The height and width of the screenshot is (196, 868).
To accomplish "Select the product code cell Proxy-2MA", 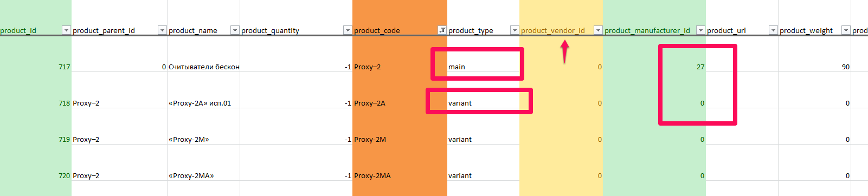I will pyautogui.click(x=400, y=175).
